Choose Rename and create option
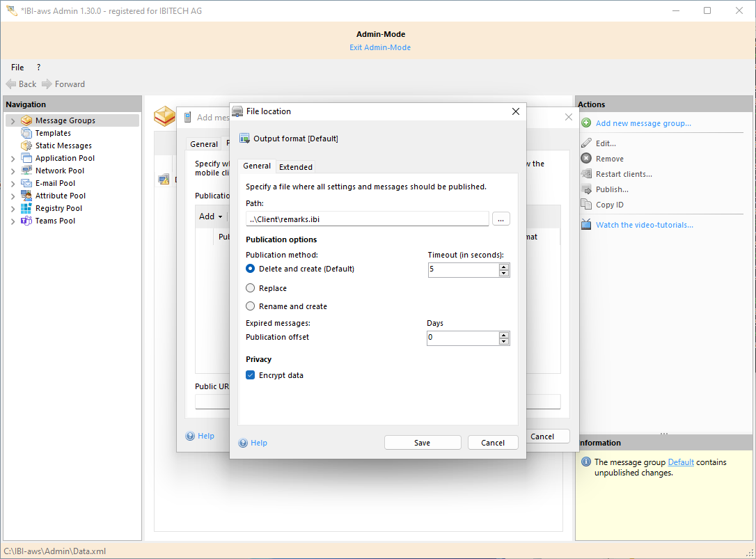This screenshot has width=756, height=559. coord(250,306)
